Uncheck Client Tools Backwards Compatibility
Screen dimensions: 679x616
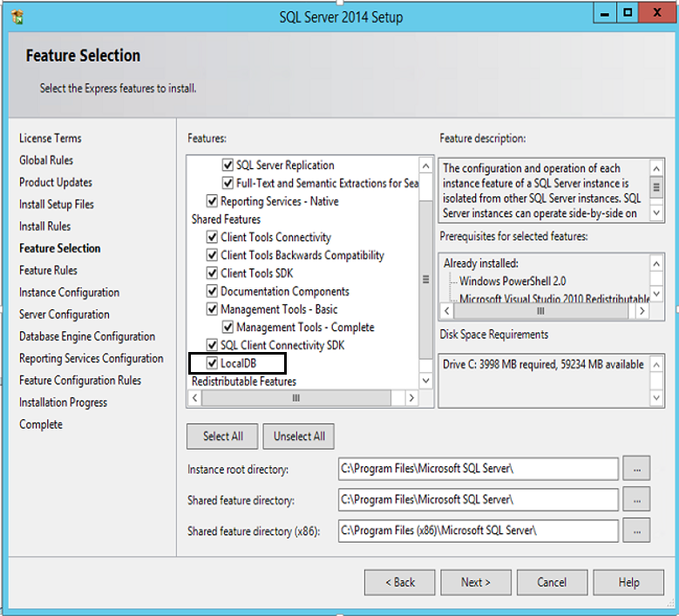tap(212, 255)
